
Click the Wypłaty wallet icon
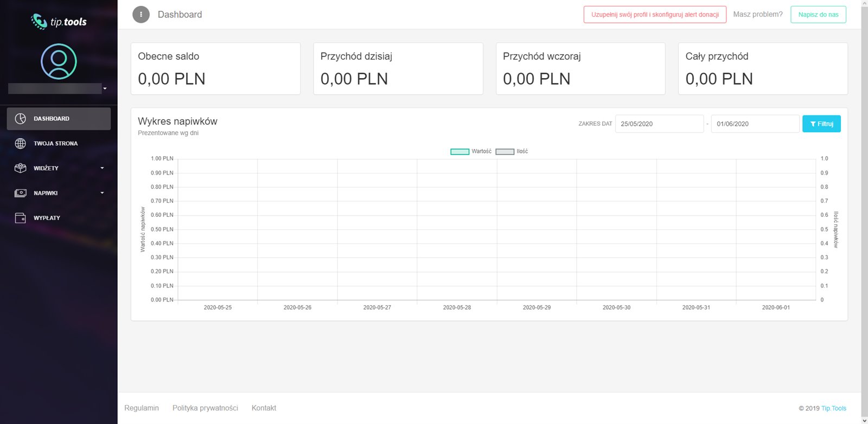[21, 218]
